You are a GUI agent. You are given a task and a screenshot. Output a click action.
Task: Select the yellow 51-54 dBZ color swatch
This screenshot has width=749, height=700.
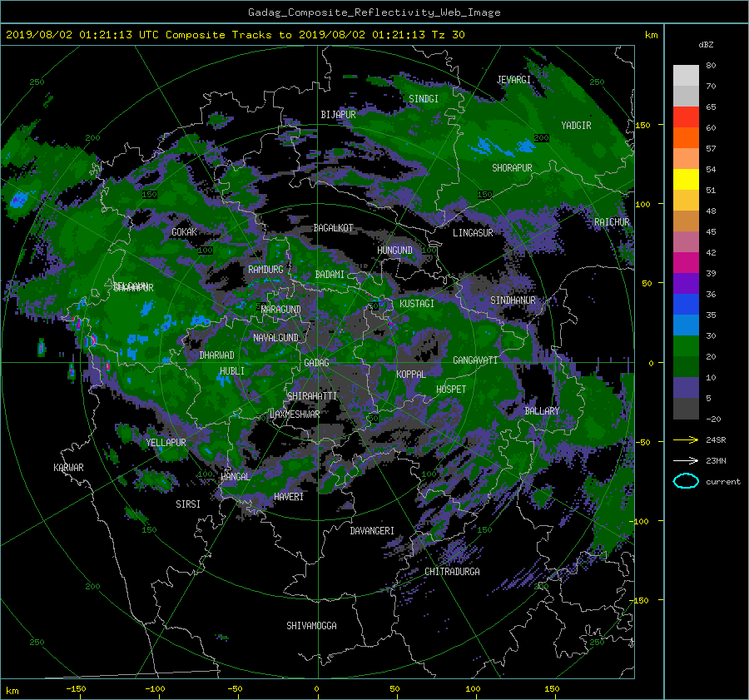pos(686,179)
